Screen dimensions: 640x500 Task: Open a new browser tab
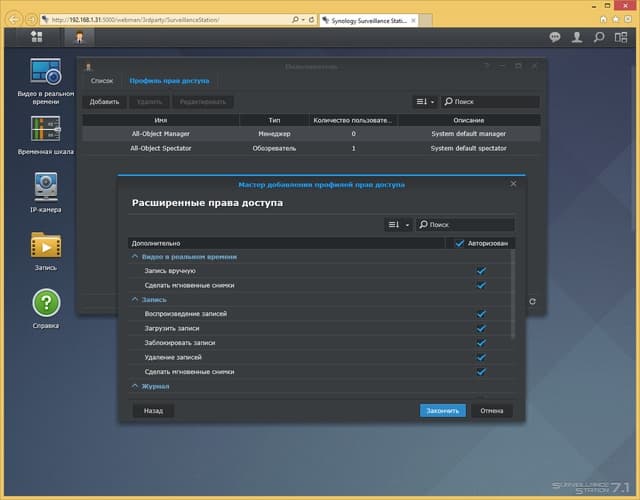tap(426, 20)
